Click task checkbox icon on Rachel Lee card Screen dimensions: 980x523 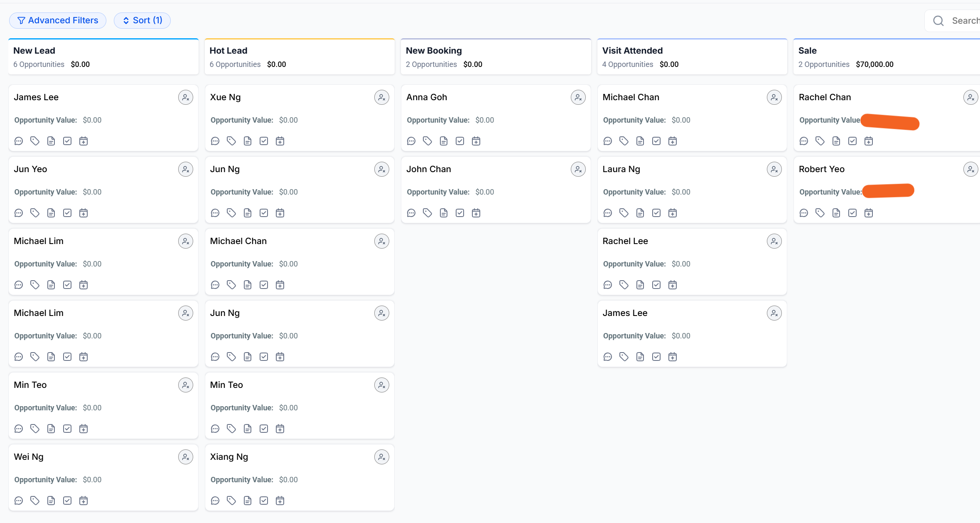[656, 285]
